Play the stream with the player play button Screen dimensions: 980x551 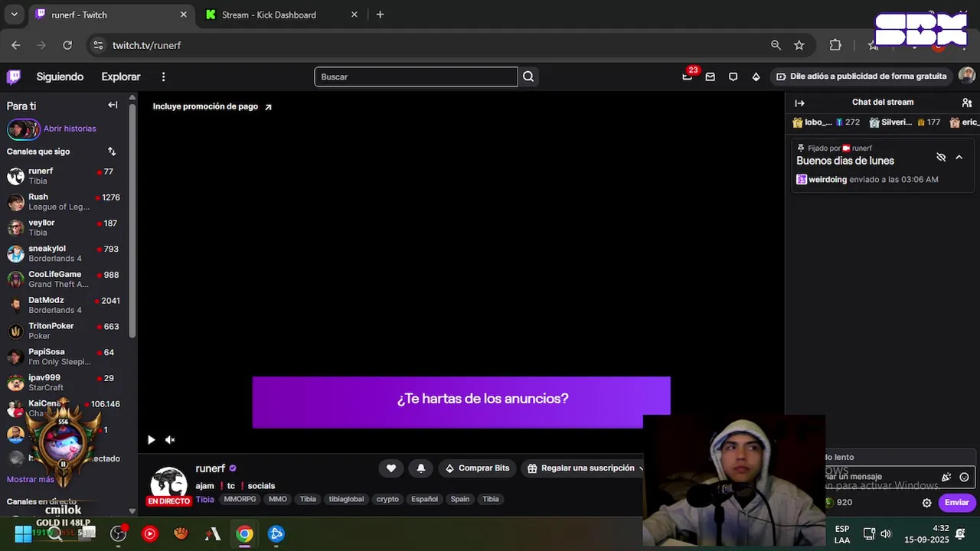tap(151, 439)
